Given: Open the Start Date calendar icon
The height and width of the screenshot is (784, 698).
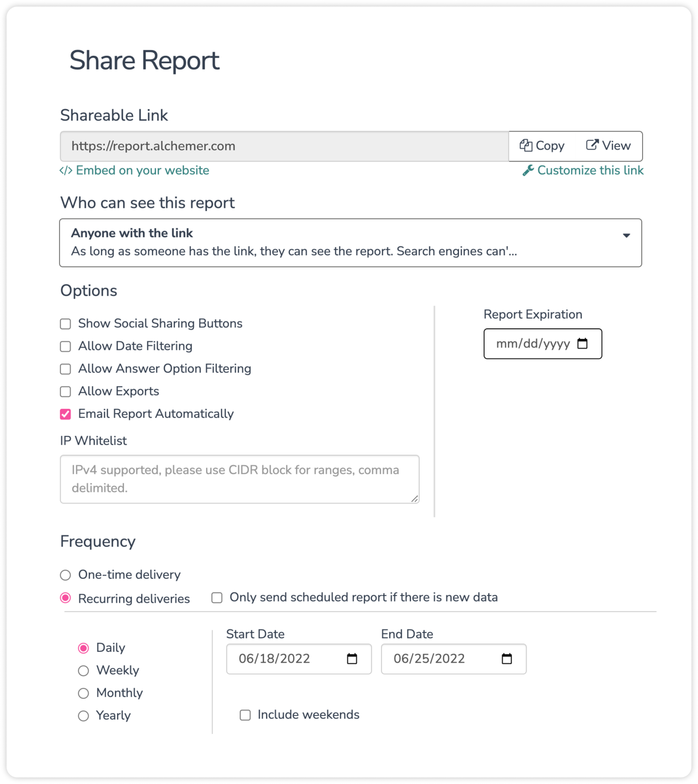Looking at the screenshot, I should click(x=351, y=658).
